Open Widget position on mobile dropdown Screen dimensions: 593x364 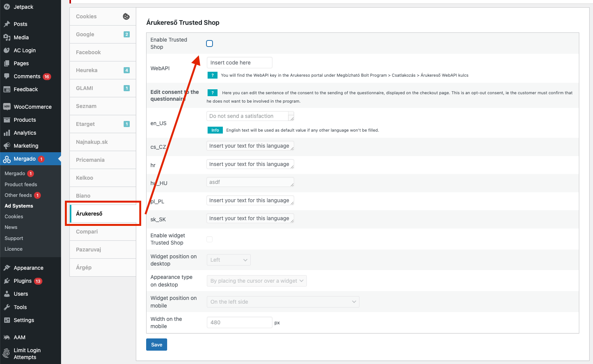[x=283, y=302]
